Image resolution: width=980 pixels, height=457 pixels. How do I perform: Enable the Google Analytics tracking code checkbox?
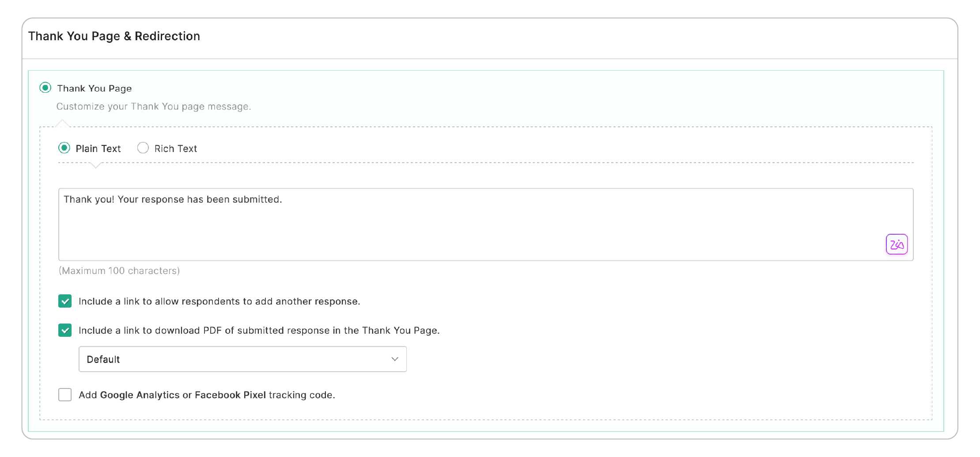[x=65, y=395]
